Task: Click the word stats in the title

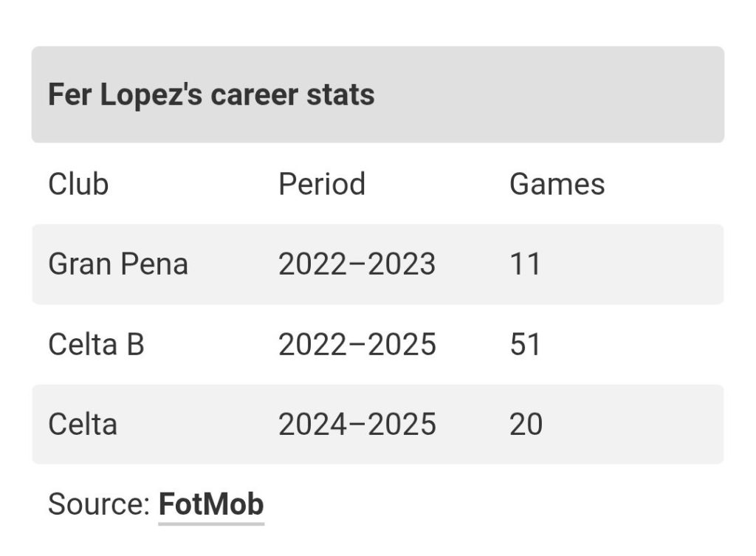Action: click(340, 95)
